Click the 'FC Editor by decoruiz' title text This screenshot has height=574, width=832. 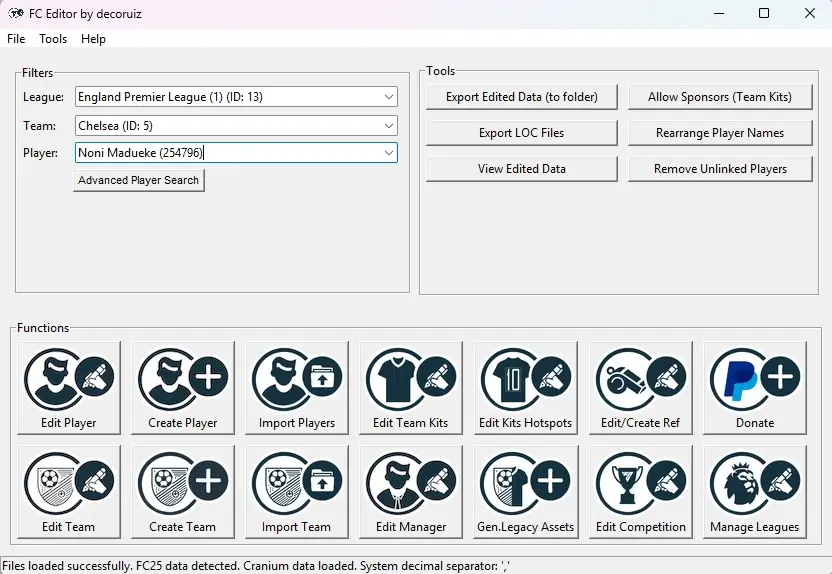[85, 14]
